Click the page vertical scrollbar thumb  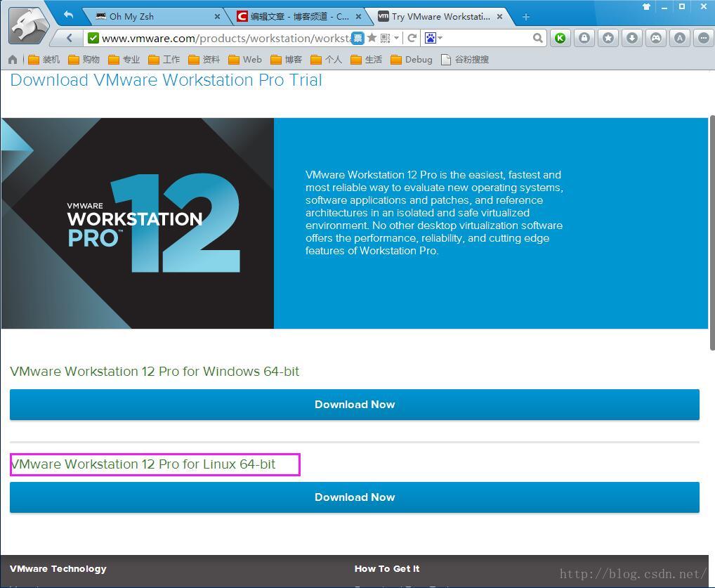coord(711,233)
